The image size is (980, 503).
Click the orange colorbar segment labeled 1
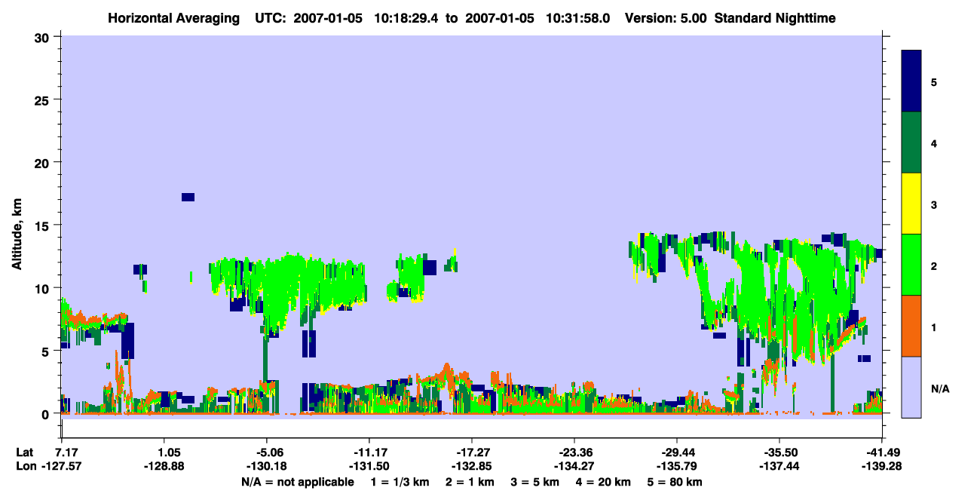point(911,326)
